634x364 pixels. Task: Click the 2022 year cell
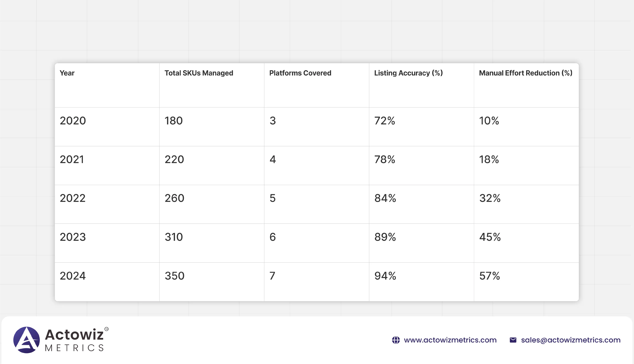click(x=73, y=198)
